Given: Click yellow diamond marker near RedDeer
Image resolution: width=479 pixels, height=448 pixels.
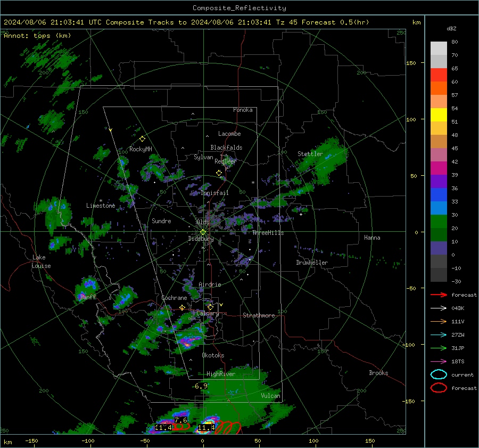Looking at the screenshot, I should point(219,173).
